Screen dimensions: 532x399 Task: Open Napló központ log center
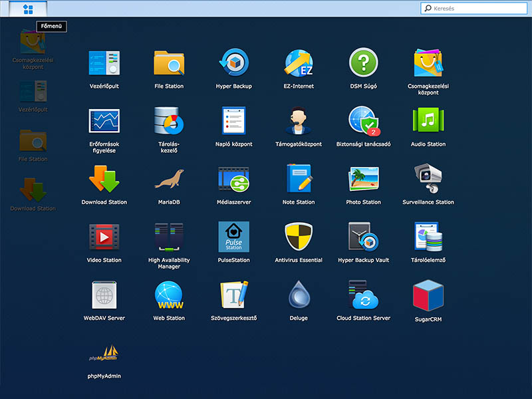click(x=233, y=122)
